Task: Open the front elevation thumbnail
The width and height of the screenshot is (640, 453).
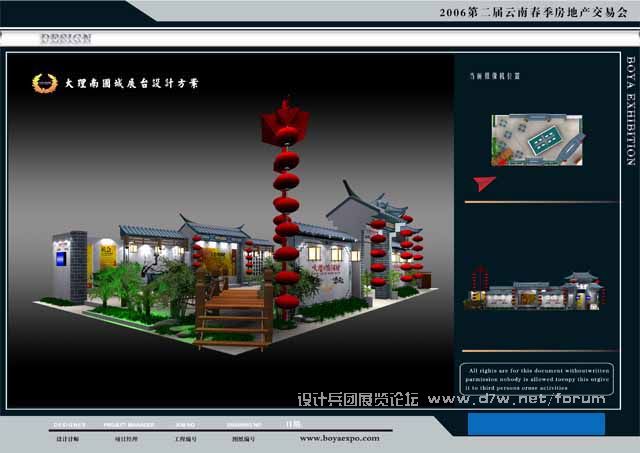Action: point(535,290)
